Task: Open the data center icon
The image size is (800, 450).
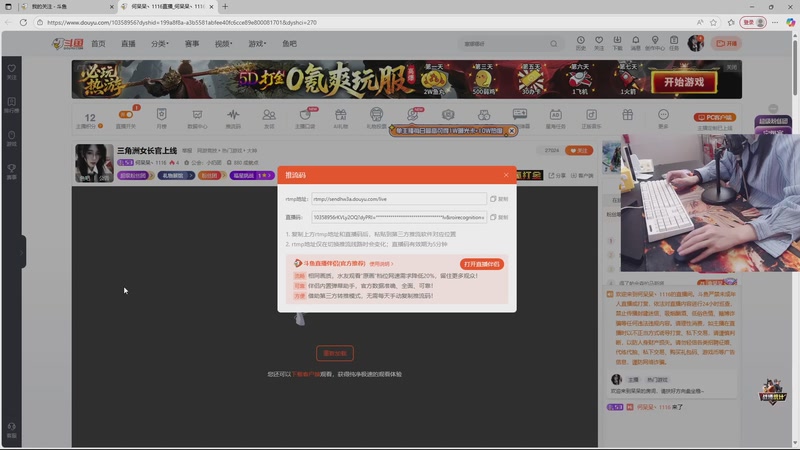Action: point(197,118)
